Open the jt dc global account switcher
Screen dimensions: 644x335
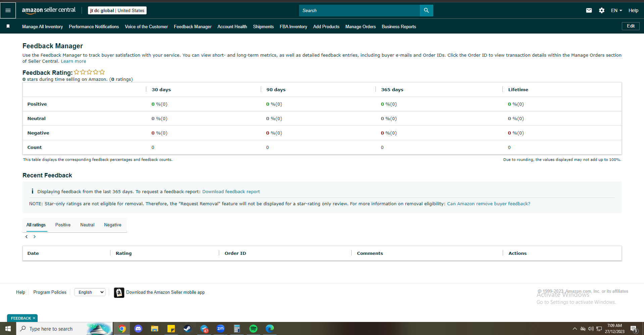point(117,10)
